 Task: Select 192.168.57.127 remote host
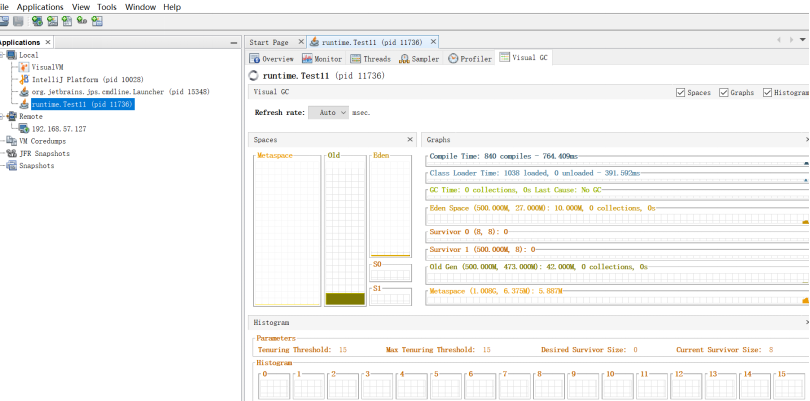click(x=59, y=129)
